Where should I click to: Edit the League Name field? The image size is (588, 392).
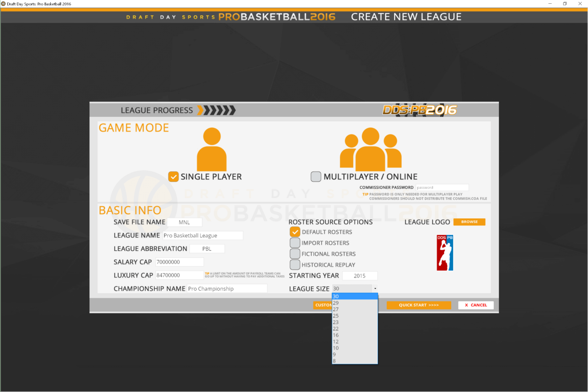click(203, 235)
